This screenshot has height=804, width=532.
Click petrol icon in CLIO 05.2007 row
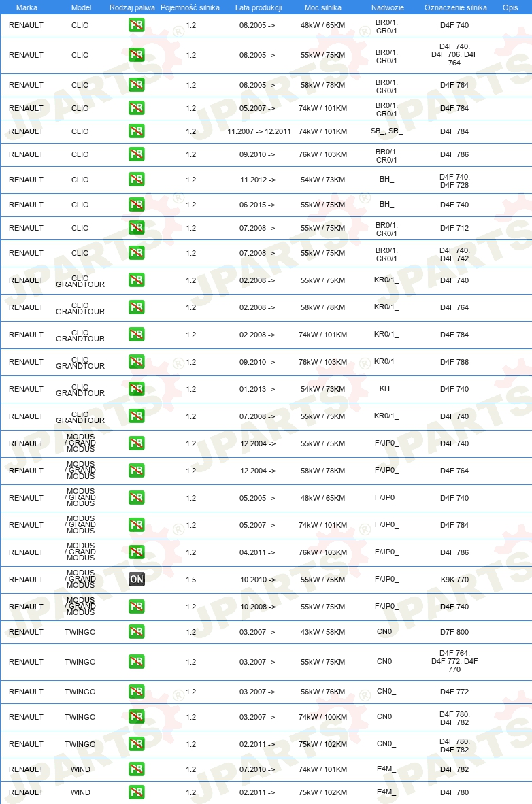pyautogui.click(x=137, y=108)
